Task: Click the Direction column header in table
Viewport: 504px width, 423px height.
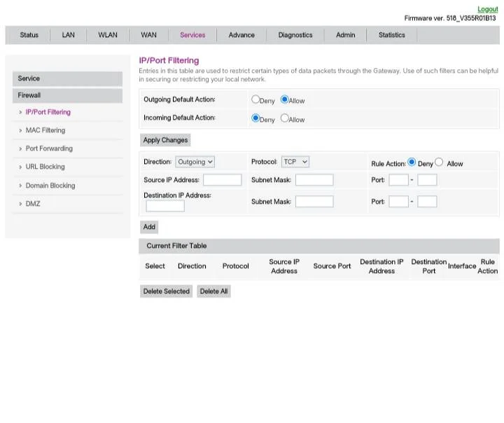Action: pyautogui.click(x=192, y=266)
